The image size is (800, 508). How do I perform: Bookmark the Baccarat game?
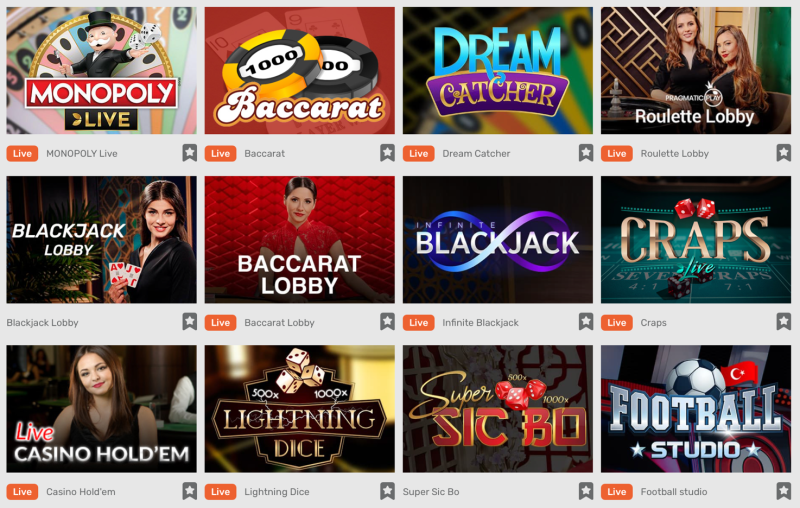[388, 153]
